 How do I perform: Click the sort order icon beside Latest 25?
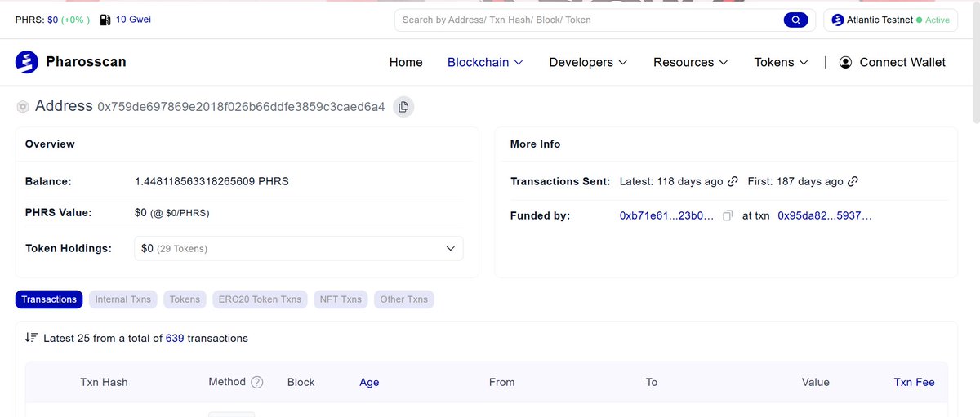click(x=32, y=337)
